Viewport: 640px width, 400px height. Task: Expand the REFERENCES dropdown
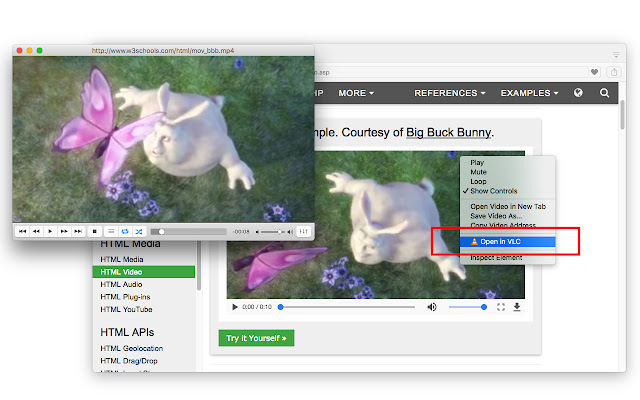[x=450, y=93]
